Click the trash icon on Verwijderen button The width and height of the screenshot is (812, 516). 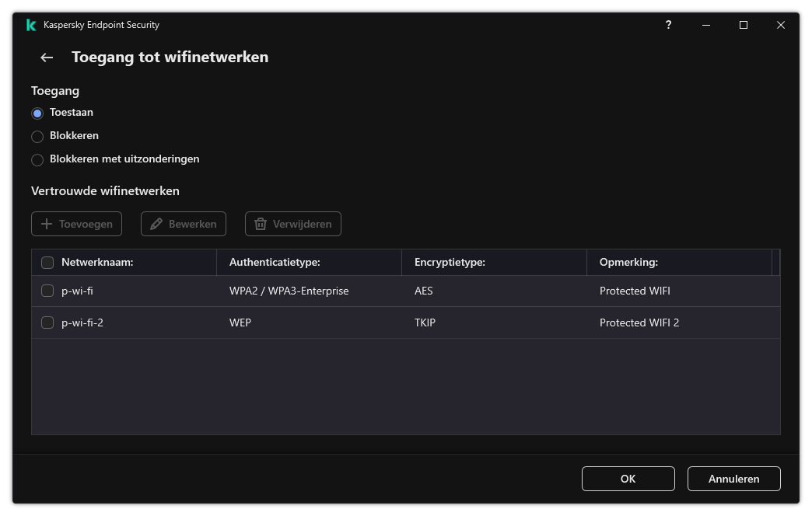[x=261, y=224]
